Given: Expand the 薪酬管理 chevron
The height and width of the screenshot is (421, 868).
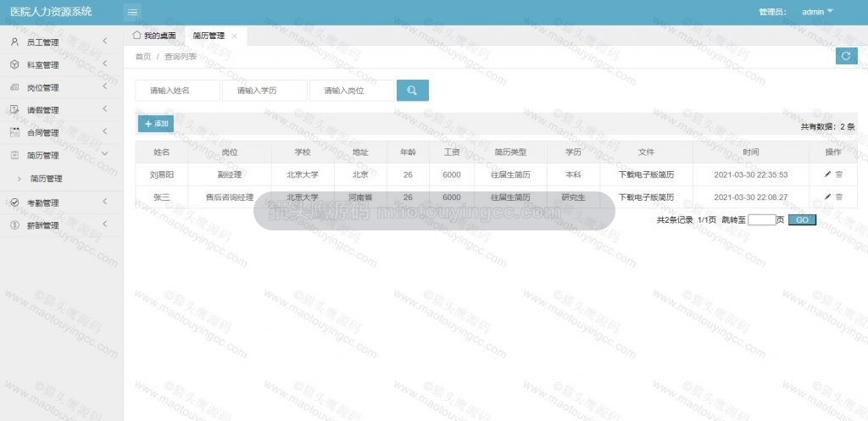Looking at the screenshot, I should click(x=104, y=224).
